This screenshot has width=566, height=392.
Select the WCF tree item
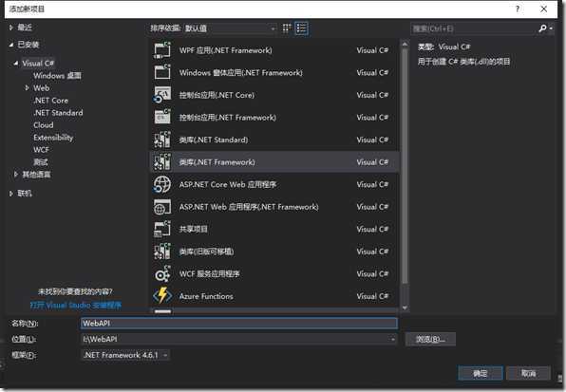coord(41,150)
